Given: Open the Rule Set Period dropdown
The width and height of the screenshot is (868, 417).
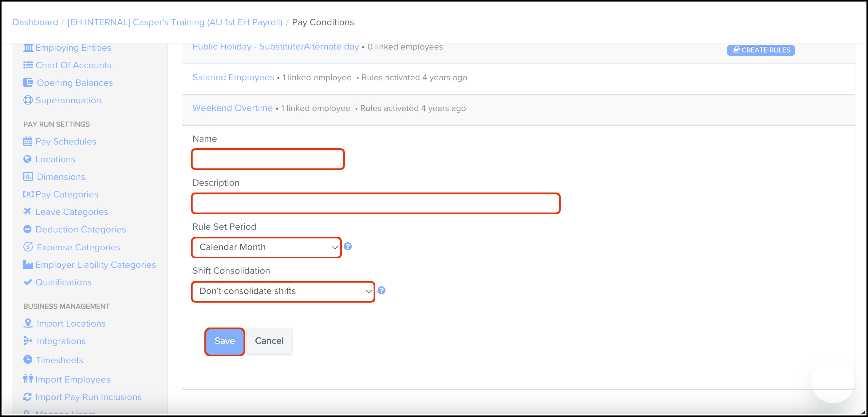Looking at the screenshot, I should [x=266, y=248].
